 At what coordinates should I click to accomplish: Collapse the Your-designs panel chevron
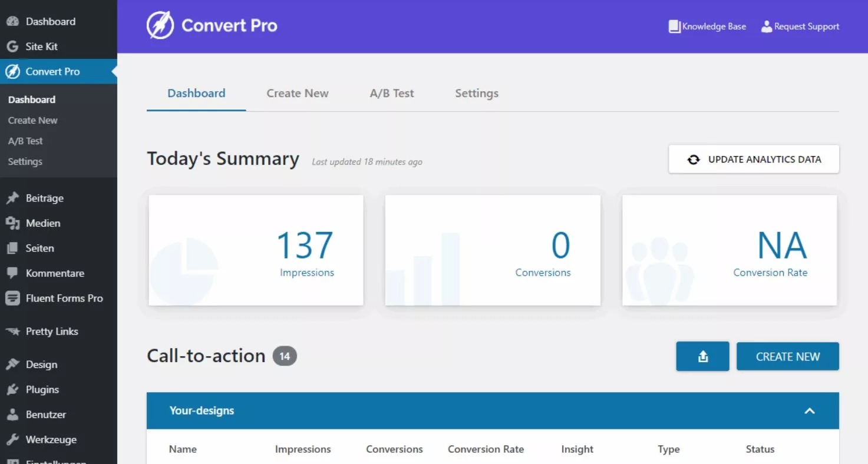pyautogui.click(x=810, y=411)
